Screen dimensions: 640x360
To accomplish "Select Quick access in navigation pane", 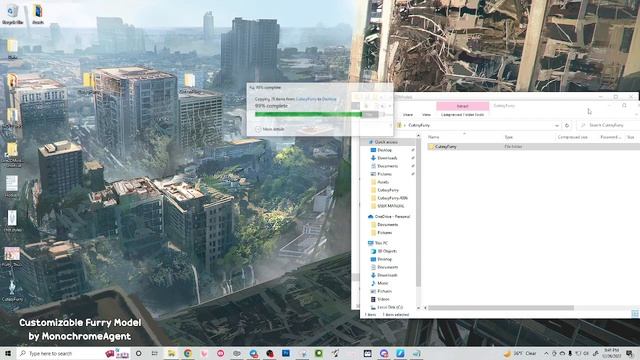I will point(386,142).
